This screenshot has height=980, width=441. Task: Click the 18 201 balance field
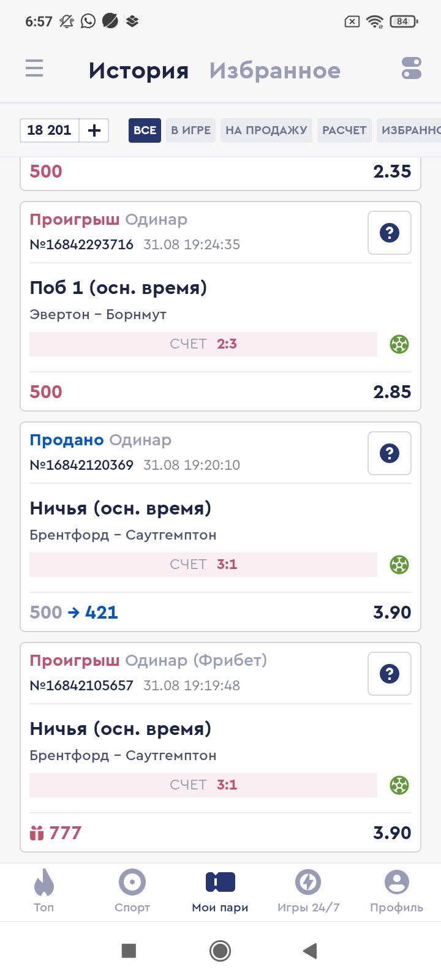[x=50, y=130]
